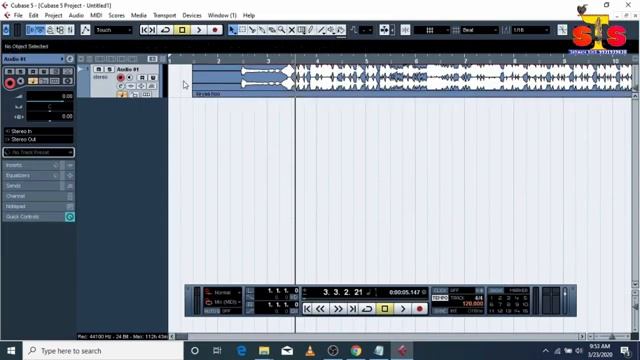This screenshot has height=360, width=640.
Task: Open the automation mode Touch dropdown
Action: click(x=113, y=30)
